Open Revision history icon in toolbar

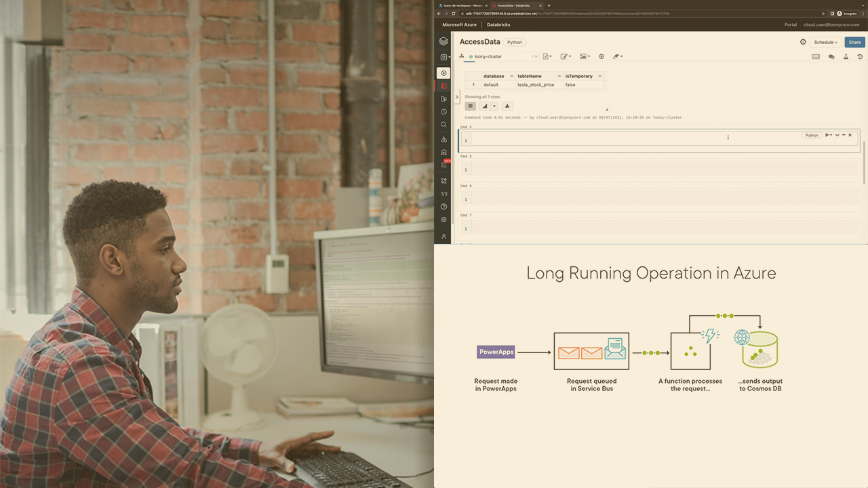tap(860, 57)
